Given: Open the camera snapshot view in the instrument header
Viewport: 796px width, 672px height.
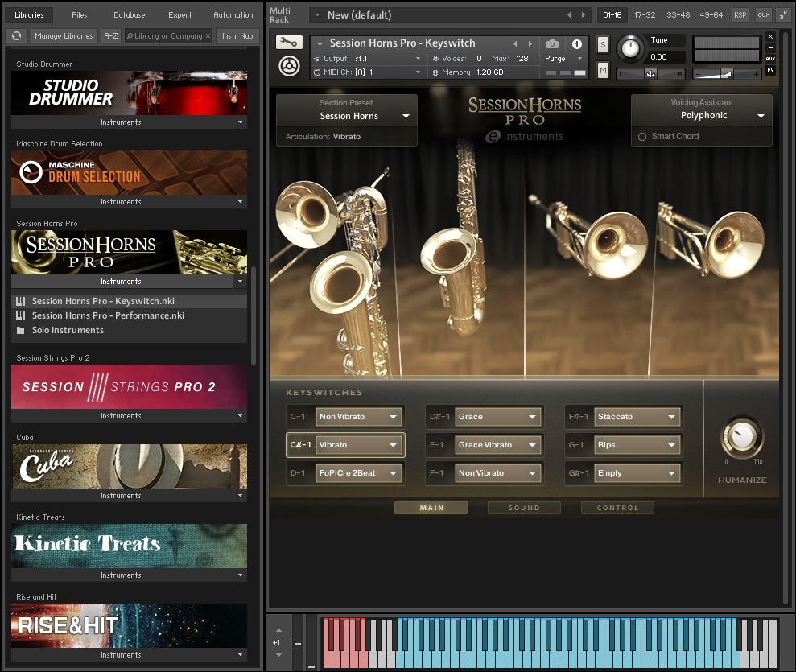Looking at the screenshot, I should (x=551, y=46).
